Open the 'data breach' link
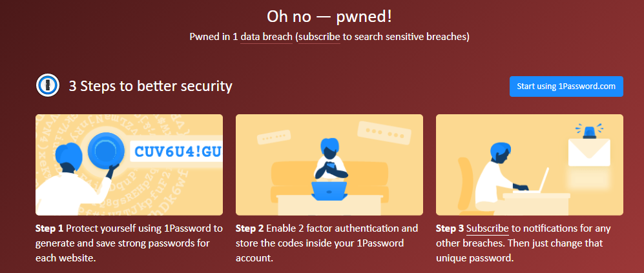The width and height of the screenshot is (644, 273). [x=267, y=37]
